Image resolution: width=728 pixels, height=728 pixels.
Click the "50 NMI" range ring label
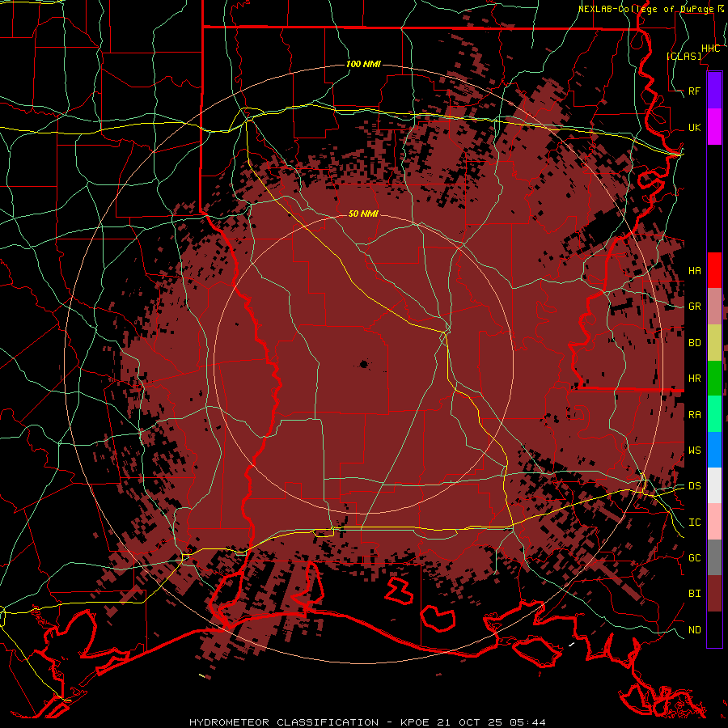pos(363,214)
